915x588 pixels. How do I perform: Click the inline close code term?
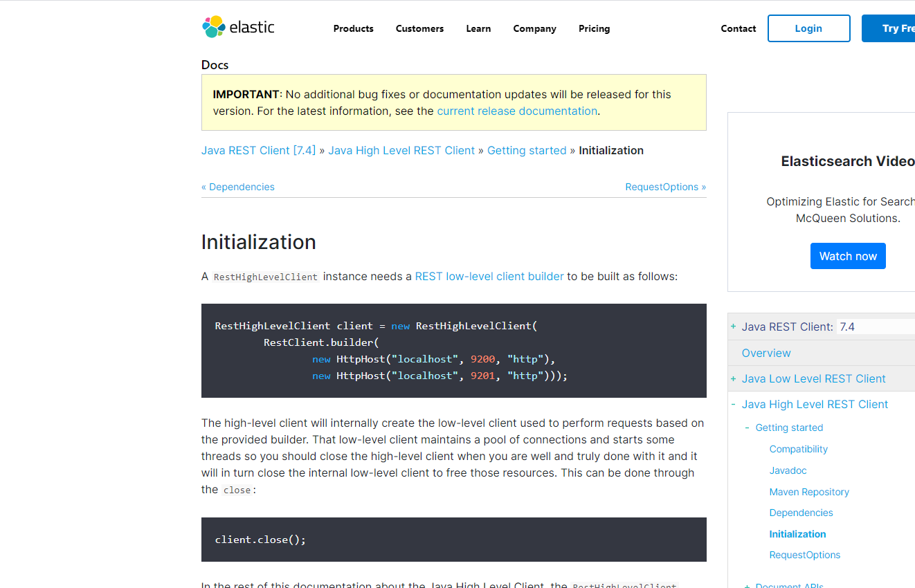pyautogui.click(x=237, y=490)
